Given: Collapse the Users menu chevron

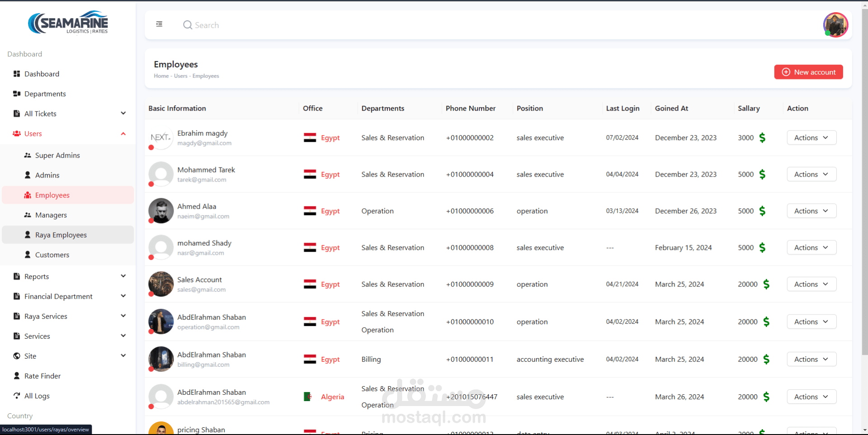Looking at the screenshot, I should point(123,134).
